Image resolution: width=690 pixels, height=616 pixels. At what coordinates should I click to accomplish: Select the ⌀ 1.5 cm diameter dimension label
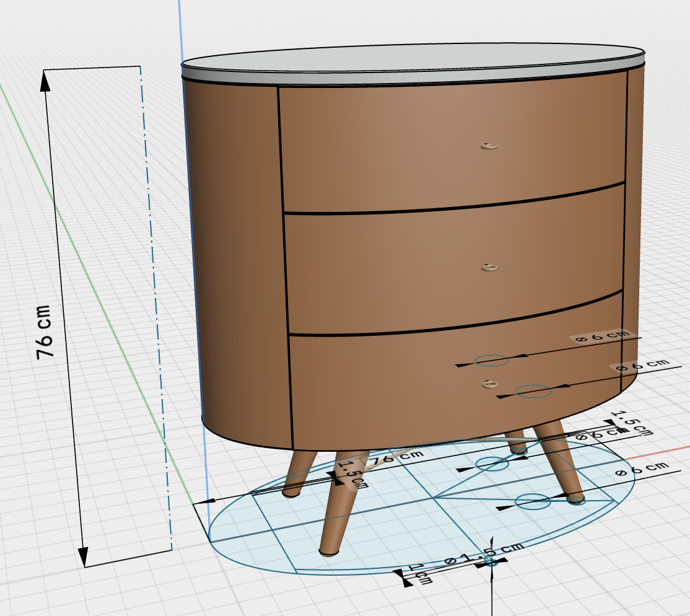point(484,554)
